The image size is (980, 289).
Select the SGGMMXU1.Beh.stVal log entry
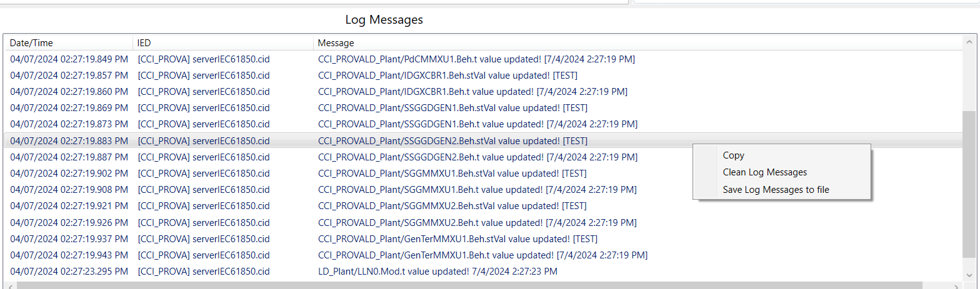point(484,173)
